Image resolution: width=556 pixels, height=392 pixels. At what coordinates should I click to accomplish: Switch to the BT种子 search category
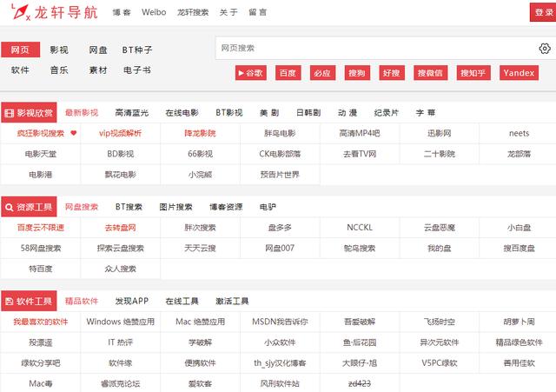tap(137, 50)
